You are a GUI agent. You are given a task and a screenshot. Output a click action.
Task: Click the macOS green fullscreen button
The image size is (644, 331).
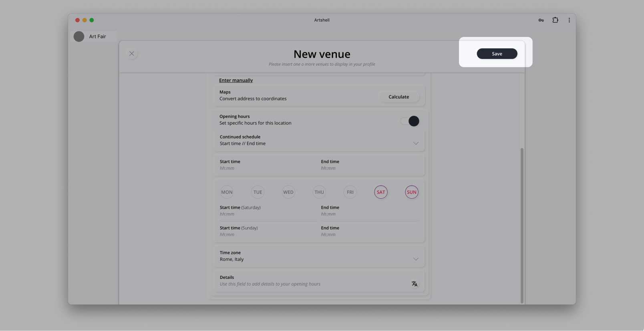tap(92, 20)
